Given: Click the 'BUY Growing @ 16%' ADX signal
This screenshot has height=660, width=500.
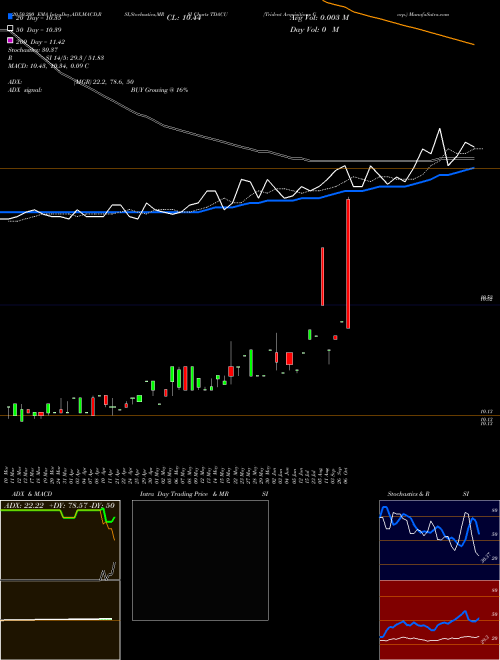Looking at the screenshot, I should 159,90.
